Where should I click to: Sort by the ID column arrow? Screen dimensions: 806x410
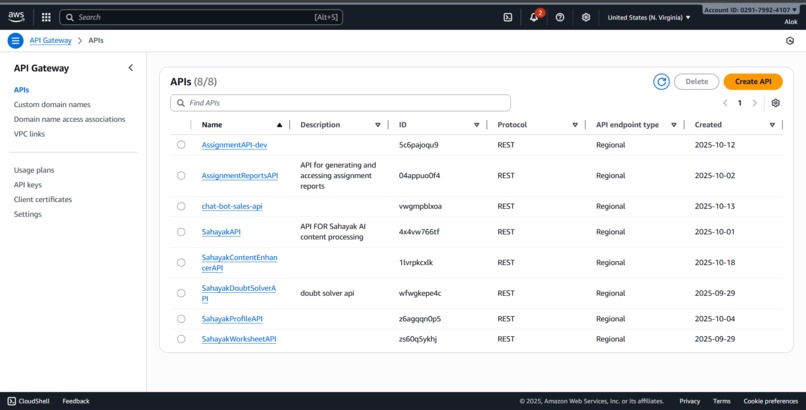pyautogui.click(x=477, y=125)
